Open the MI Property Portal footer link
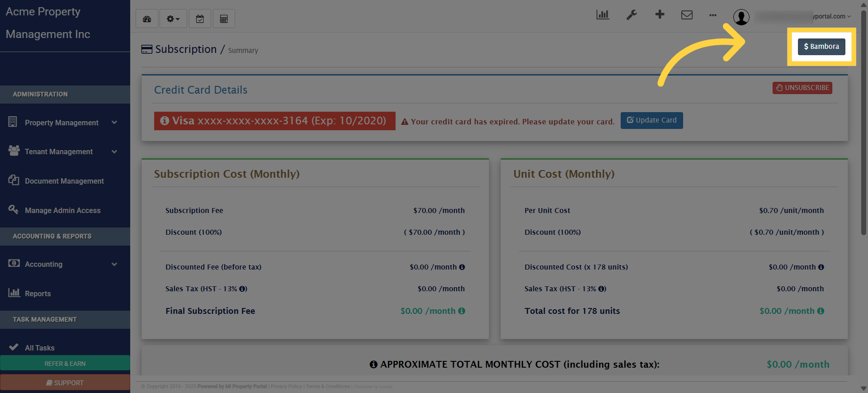 pos(246,387)
